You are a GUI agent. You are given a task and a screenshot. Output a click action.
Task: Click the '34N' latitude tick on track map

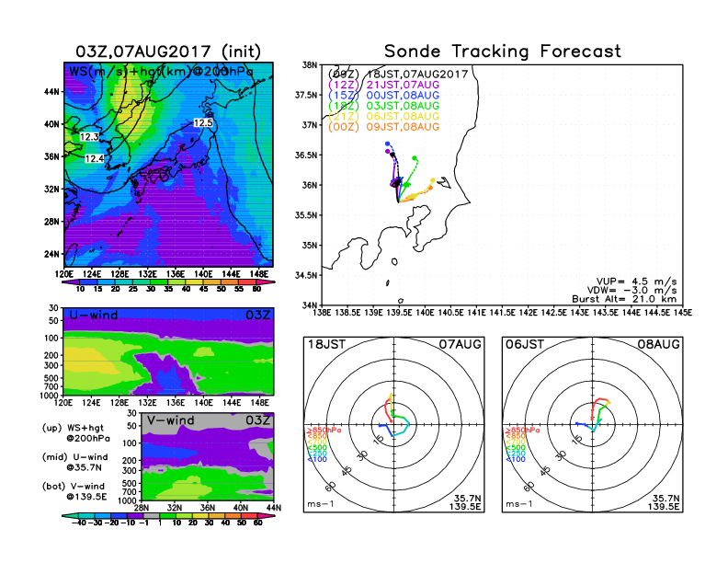coord(309,305)
